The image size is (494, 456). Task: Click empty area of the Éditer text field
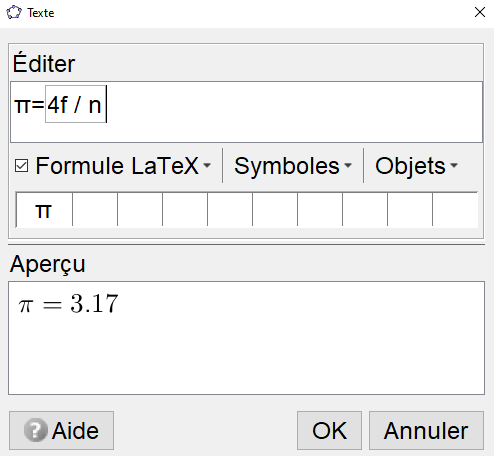tap(293, 112)
